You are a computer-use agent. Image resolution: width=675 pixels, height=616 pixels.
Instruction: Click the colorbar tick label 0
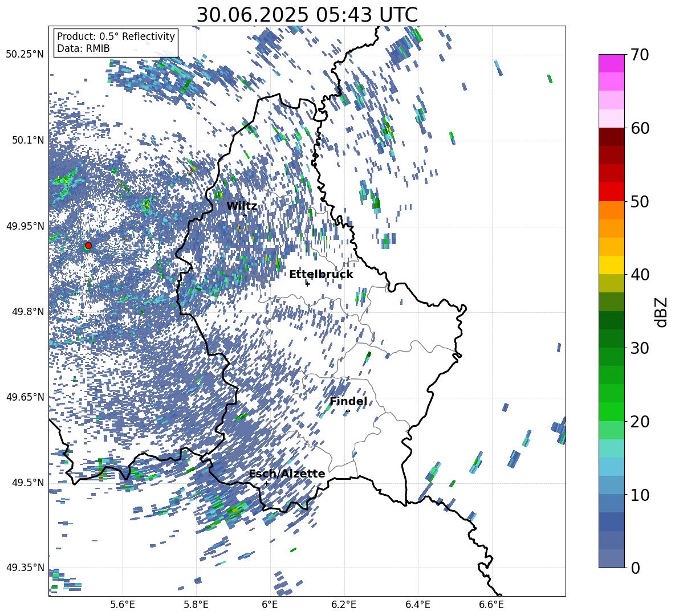(636, 568)
